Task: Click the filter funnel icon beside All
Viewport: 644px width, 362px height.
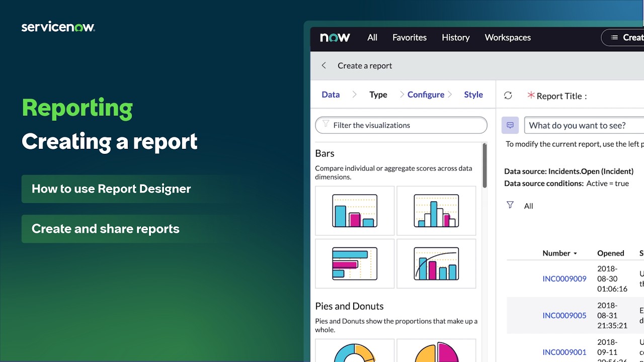Action: coord(510,205)
